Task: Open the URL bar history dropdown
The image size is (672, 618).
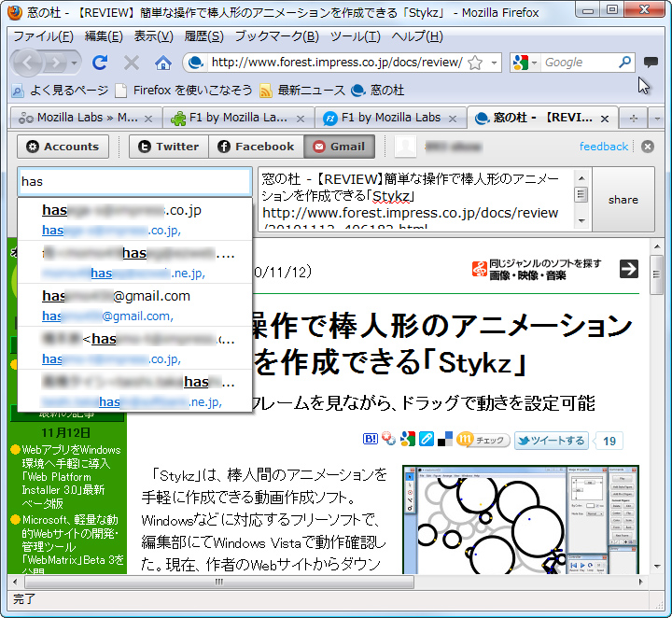Action: 494,63
